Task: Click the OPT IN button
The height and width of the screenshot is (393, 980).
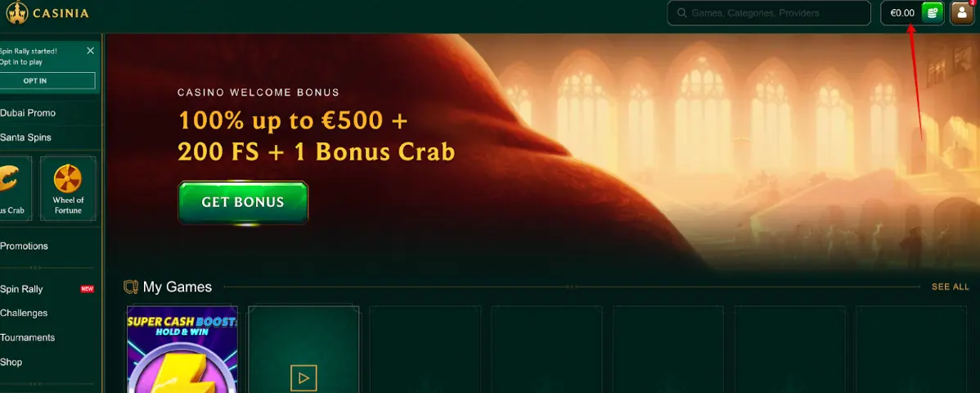Action: tap(47, 81)
